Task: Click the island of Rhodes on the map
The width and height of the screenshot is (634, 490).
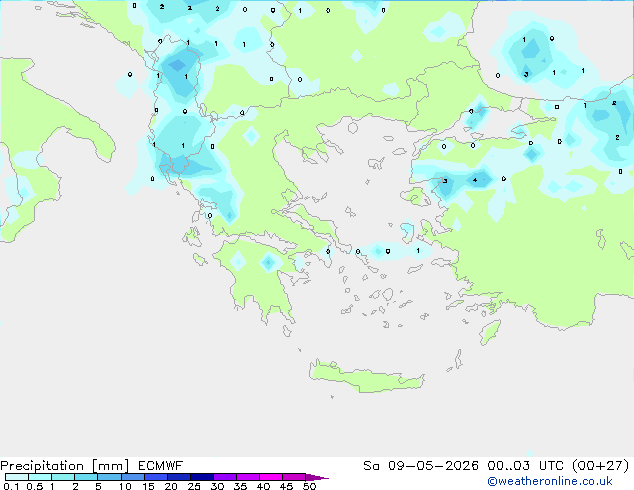Action: [490, 332]
